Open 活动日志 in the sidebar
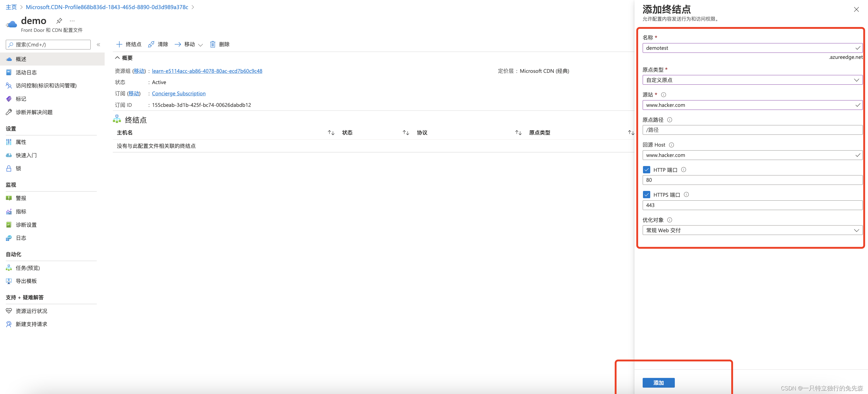 click(x=26, y=72)
